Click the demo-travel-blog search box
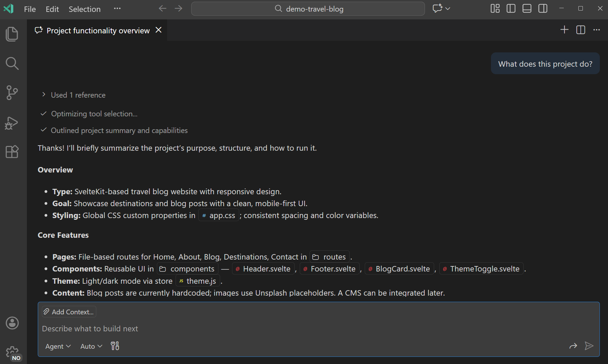Image resolution: width=608 pixels, height=364 pixels. 308,9
